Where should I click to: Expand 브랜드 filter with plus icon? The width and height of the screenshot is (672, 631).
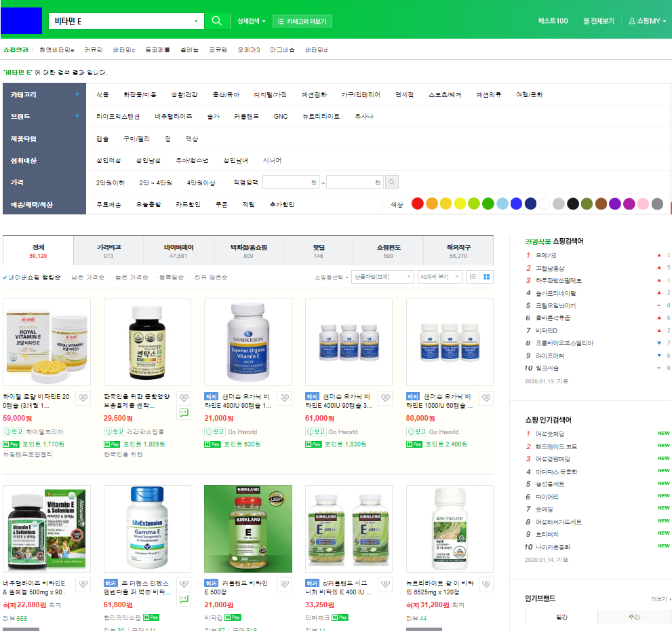[77, 116]
